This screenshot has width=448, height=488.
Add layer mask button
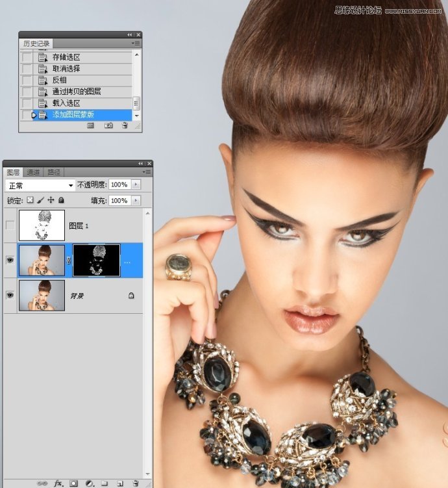click(73, 483)
